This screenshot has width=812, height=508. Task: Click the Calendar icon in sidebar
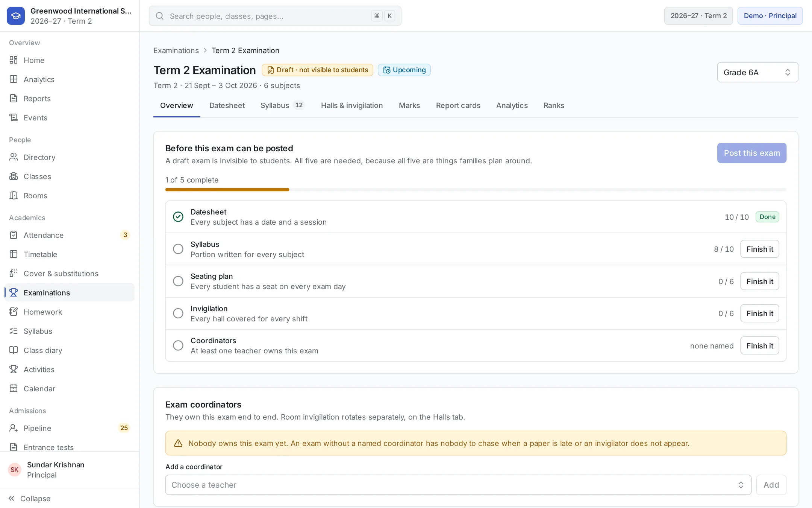14,389
